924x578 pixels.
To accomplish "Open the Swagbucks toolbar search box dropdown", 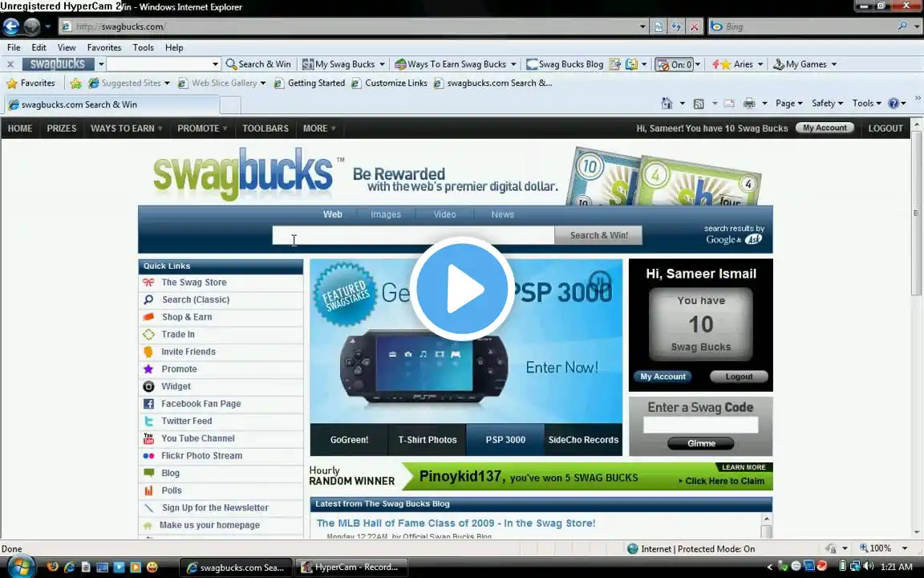I will [x=215, y=64].
